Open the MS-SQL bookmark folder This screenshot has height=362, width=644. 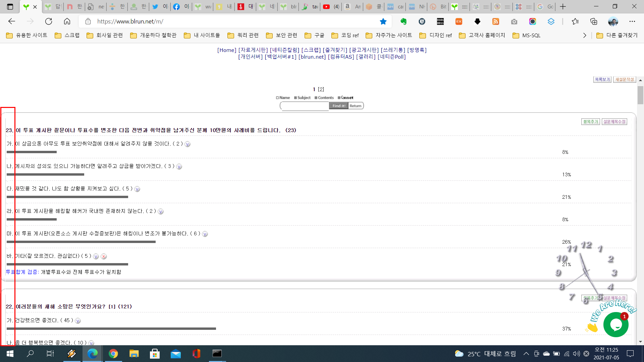click(527, 35)
